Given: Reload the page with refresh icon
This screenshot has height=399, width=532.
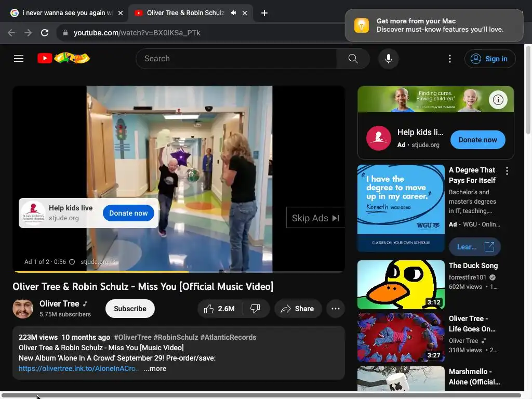Looking at the screenshot, I should coord(45,33).
